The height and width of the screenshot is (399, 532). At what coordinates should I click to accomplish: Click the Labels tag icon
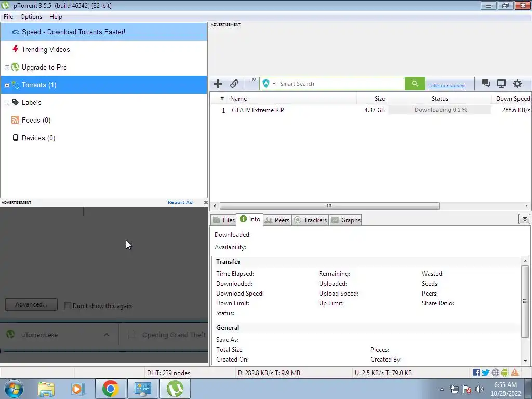tap(15, 102)
